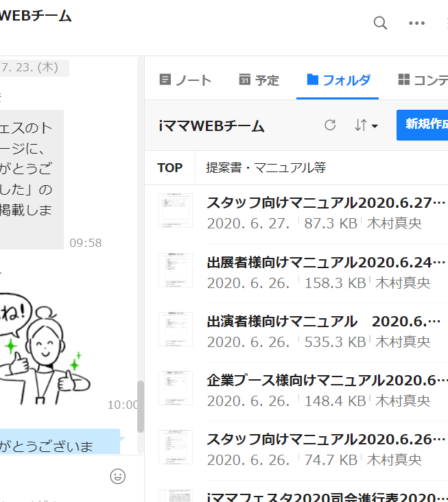Click thumbnail of 出演者様向けマニュアル
448x502 pixels.
(176, 329)
